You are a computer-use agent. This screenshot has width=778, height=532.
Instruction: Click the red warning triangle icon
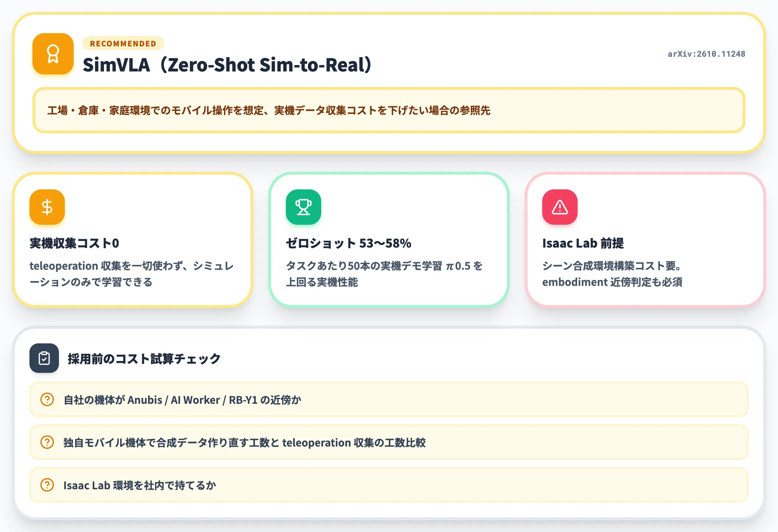click(560, 207)
